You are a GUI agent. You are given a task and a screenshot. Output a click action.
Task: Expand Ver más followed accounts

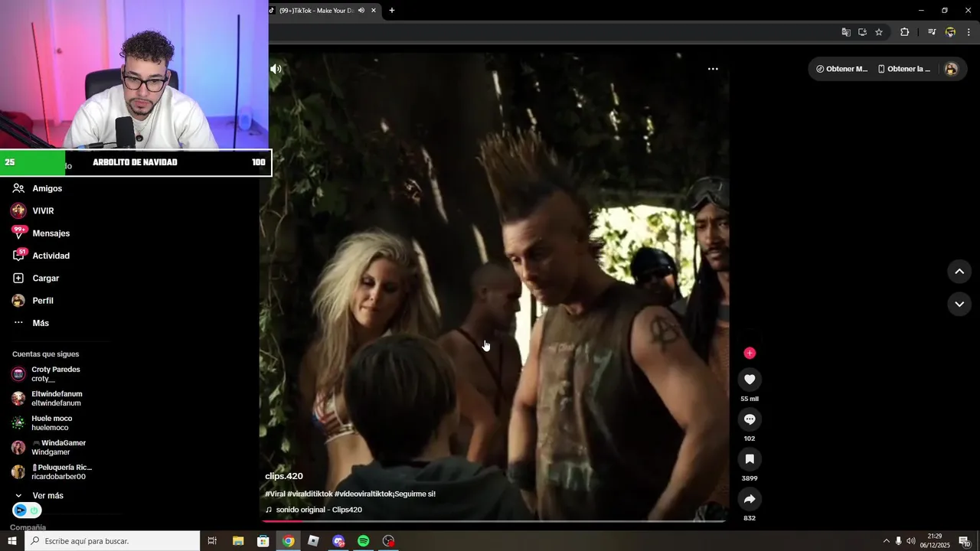tap(47, 495)
